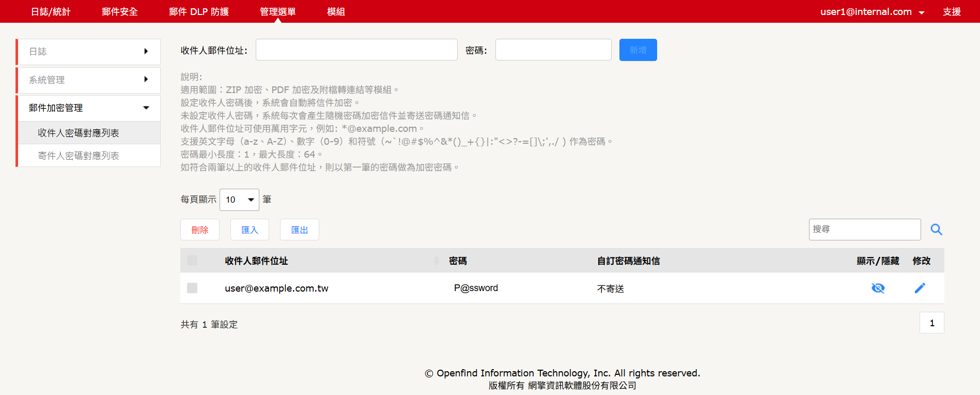
Task: Tick the select-all checkbox in table header
Action: click(x=192, y=261)
